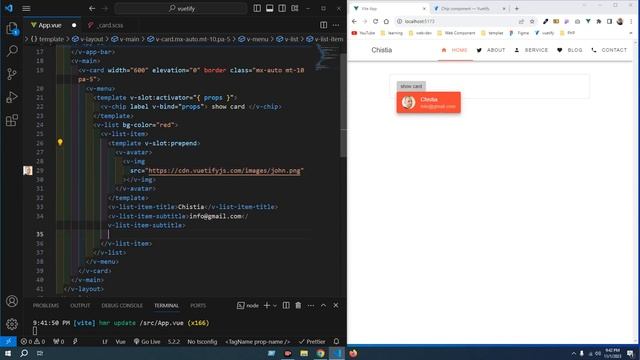Select the node terminal instance

pos(248,305)
